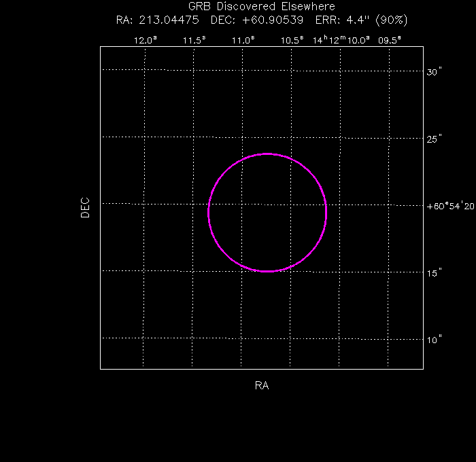
Task: Click the '09.5s' RA tick label
Action: [390, 40]
